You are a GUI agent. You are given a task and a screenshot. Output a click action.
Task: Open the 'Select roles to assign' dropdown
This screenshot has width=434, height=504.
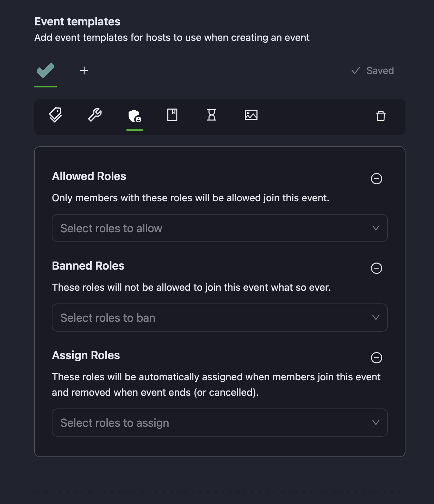[220, 423]
